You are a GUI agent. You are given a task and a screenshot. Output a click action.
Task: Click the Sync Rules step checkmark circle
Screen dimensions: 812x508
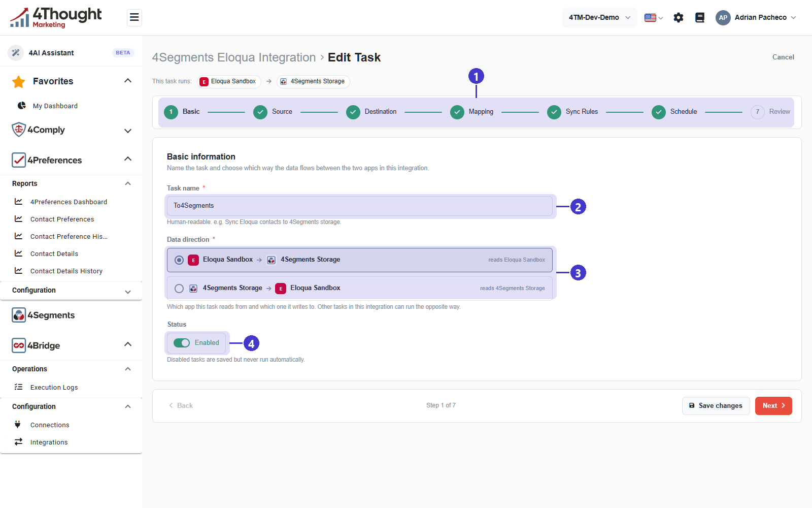coord(554,112)
